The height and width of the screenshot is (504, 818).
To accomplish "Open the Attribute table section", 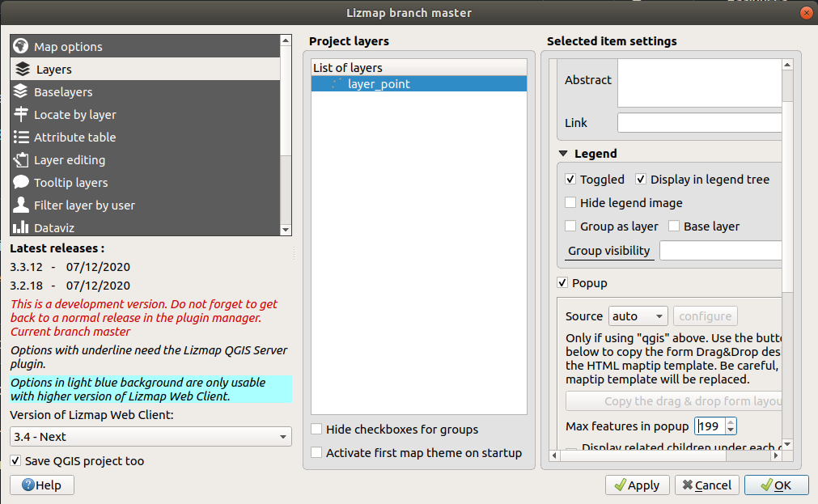I will point(145,137).
